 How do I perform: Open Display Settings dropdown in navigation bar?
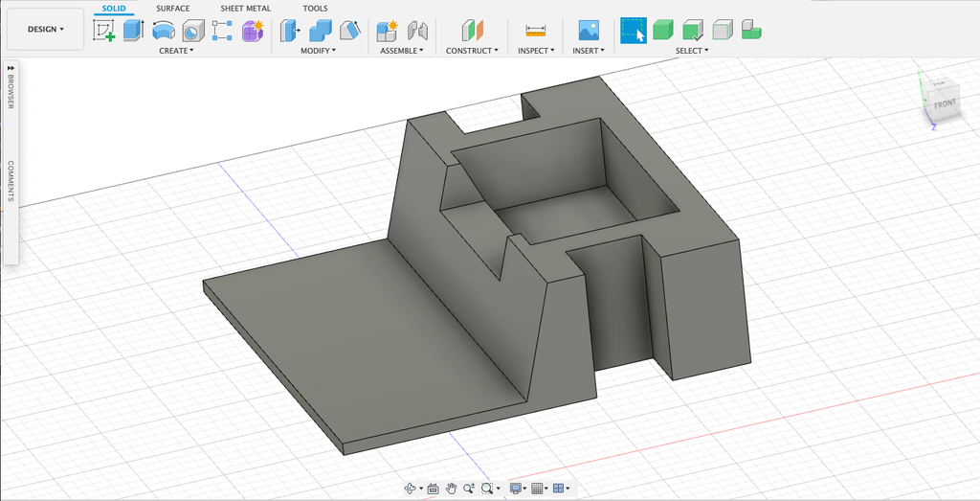518,489
